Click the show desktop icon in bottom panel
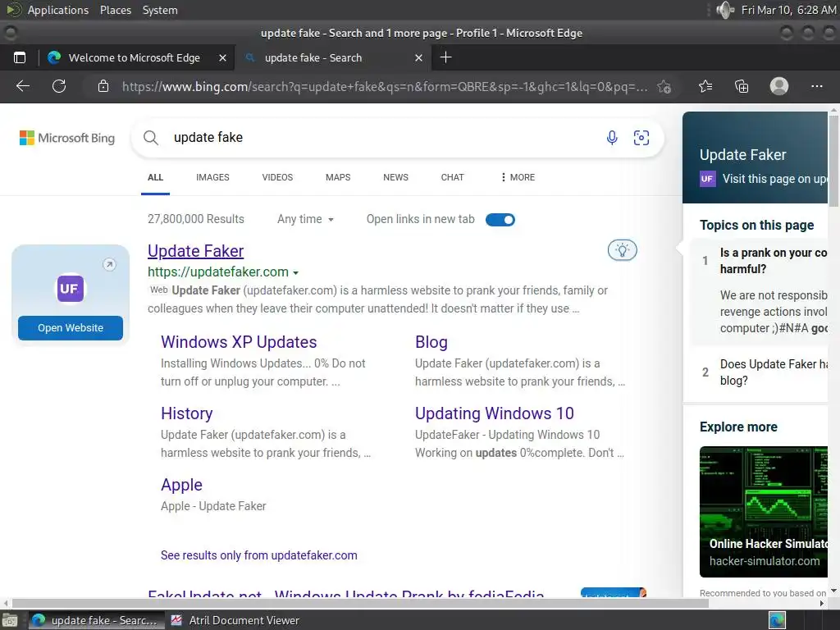The image size is (840, 630). pos(9,620)
